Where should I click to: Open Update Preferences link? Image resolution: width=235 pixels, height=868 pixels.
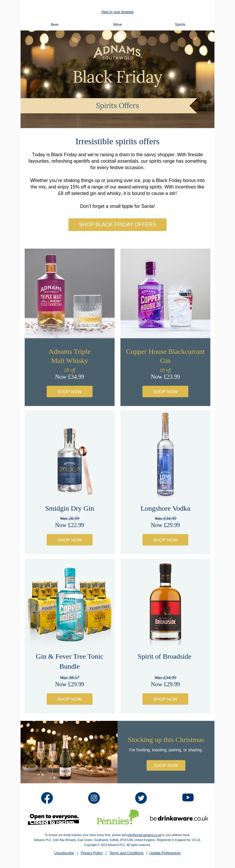[165, 853]
